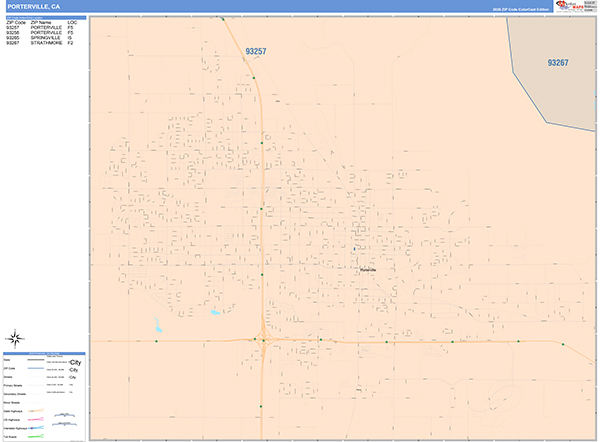This screenshot has height=442, width=600.
Task: Click the 'ZIP Code ColorCast Edition' subtitle
Action: pos(521,9)
